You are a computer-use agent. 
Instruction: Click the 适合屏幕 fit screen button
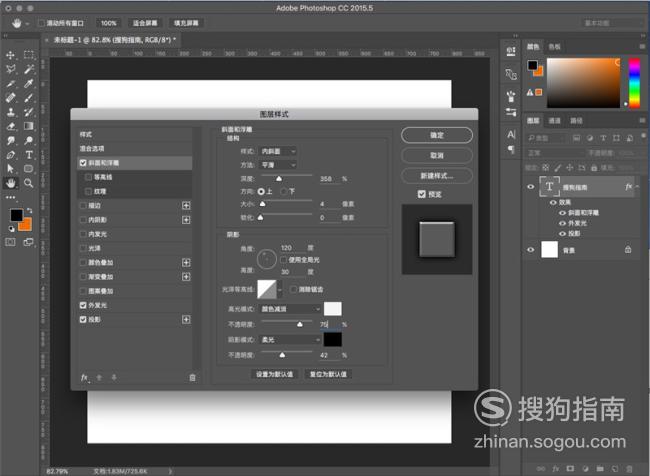coord(145,23)
